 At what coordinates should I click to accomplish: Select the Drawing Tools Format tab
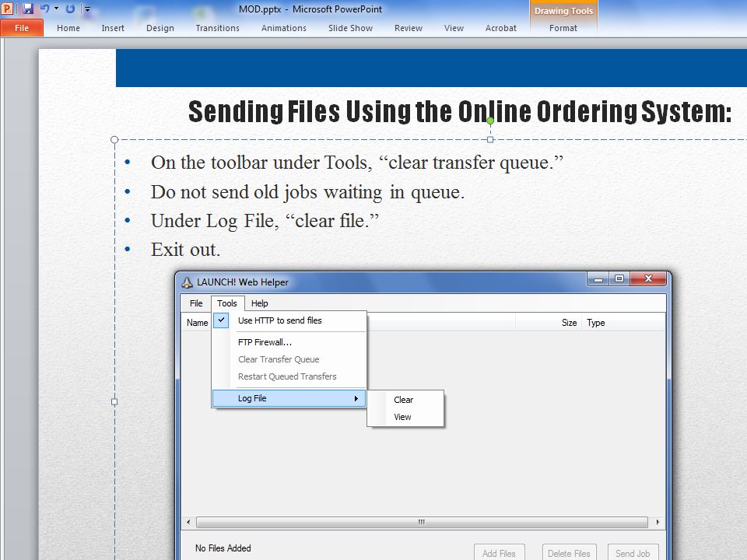click(563, 28)
